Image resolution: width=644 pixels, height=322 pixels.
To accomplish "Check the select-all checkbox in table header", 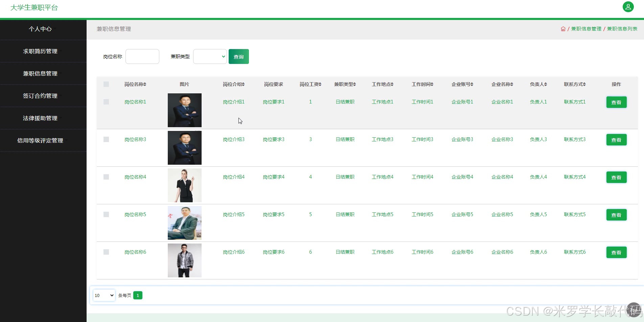I will [107, 84].
